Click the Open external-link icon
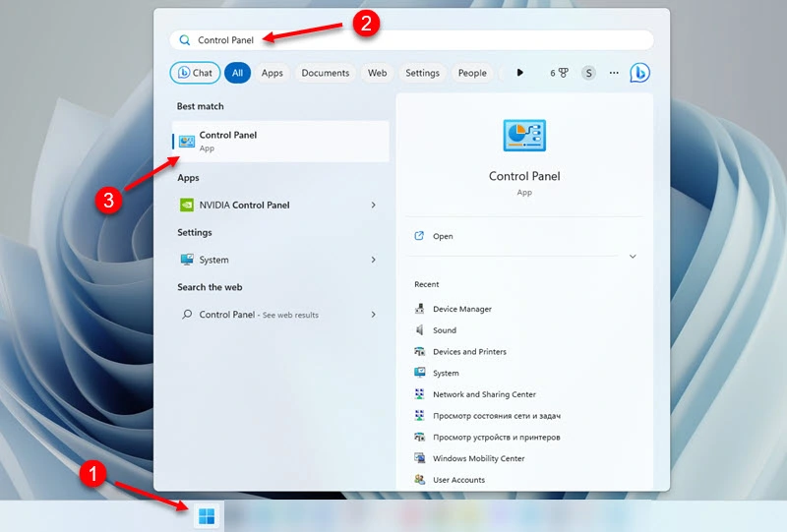787x532 pixels. (419, 236)
